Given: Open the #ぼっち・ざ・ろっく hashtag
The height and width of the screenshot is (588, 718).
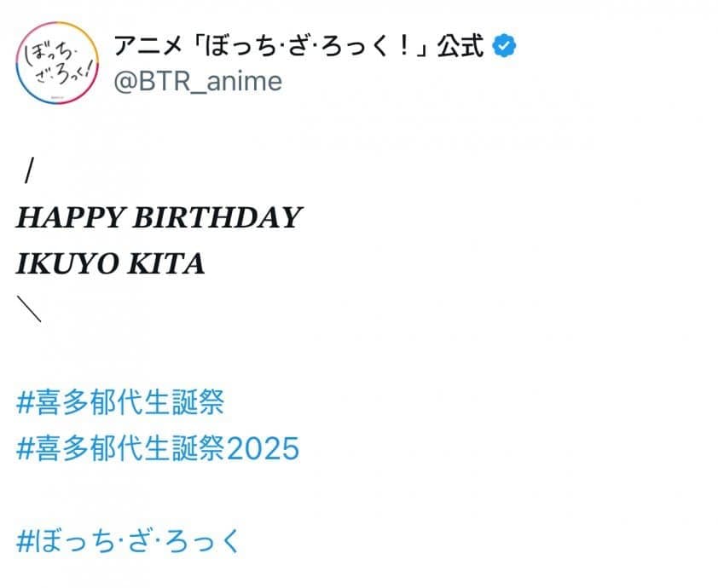Looking at the screenshot, I should (130, 540).
